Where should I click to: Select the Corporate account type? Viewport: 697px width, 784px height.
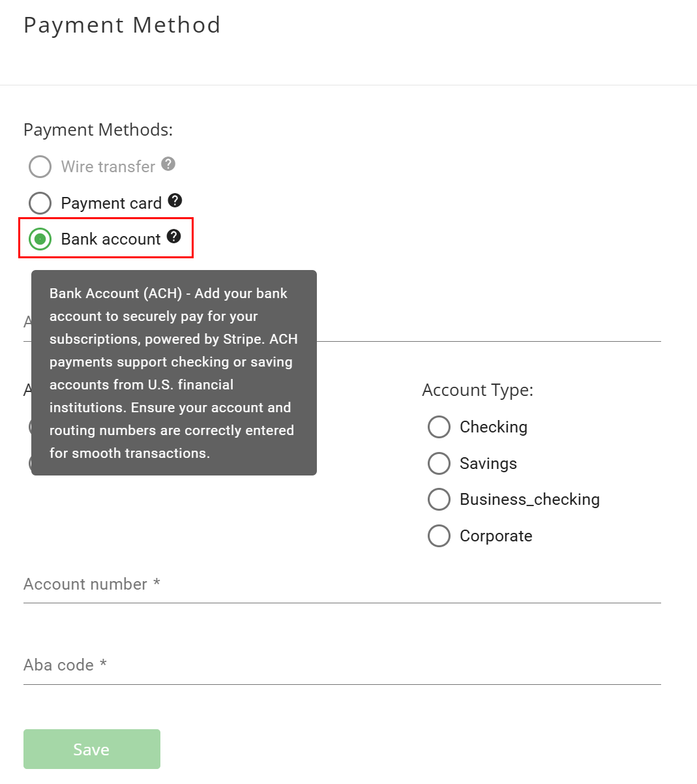(439, 535)
